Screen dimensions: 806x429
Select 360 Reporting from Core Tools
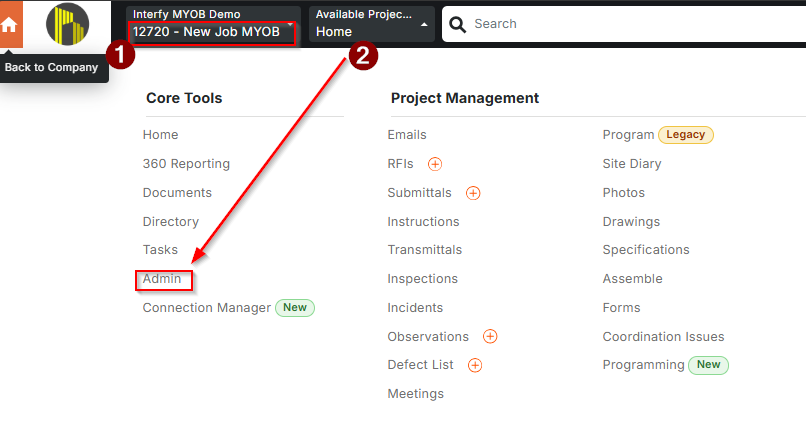click(186, 164)
